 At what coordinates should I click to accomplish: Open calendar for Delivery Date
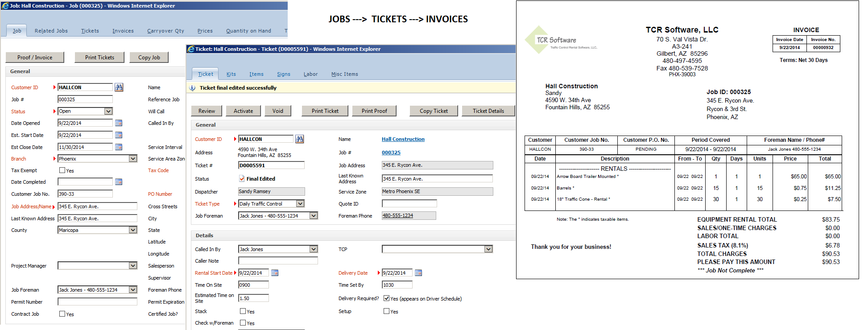tap(418, 272)
